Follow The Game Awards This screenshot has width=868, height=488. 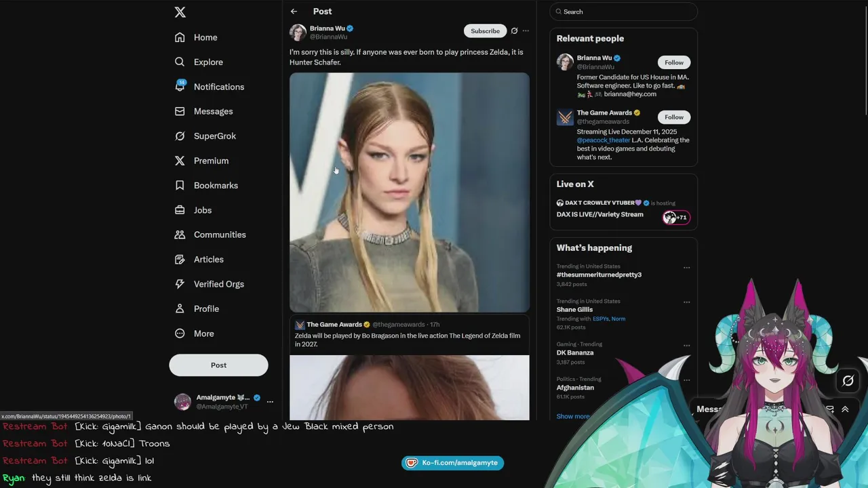click(674, 117)
